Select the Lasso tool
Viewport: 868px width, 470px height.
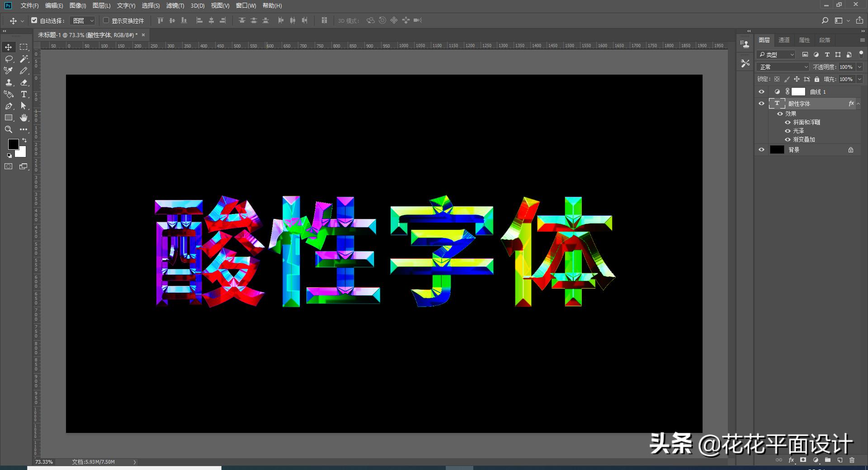point(8,59)
